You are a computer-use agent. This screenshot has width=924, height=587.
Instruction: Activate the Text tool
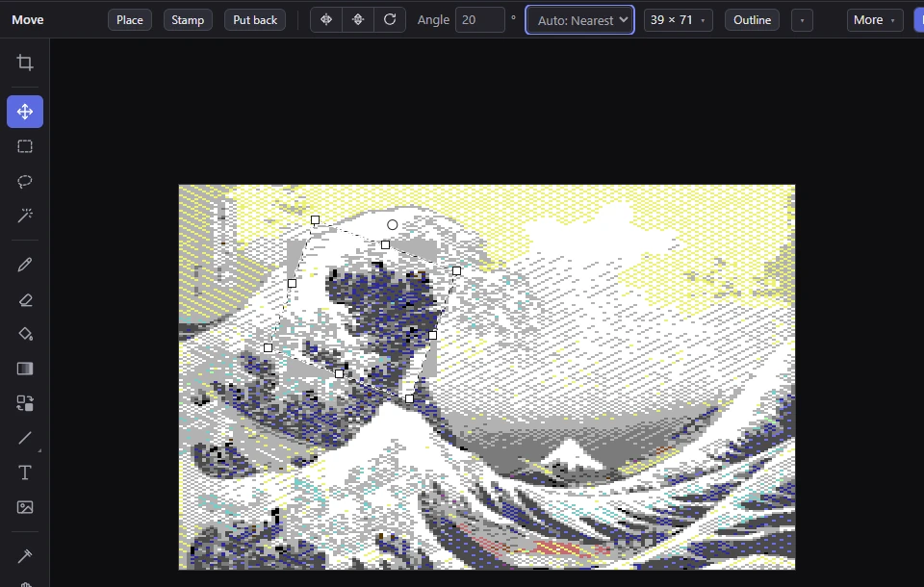(25, 472)
